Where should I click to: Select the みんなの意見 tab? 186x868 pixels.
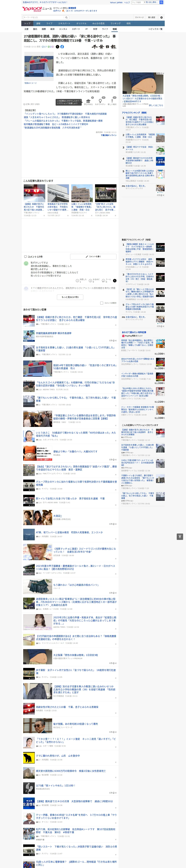click(99, 24)
